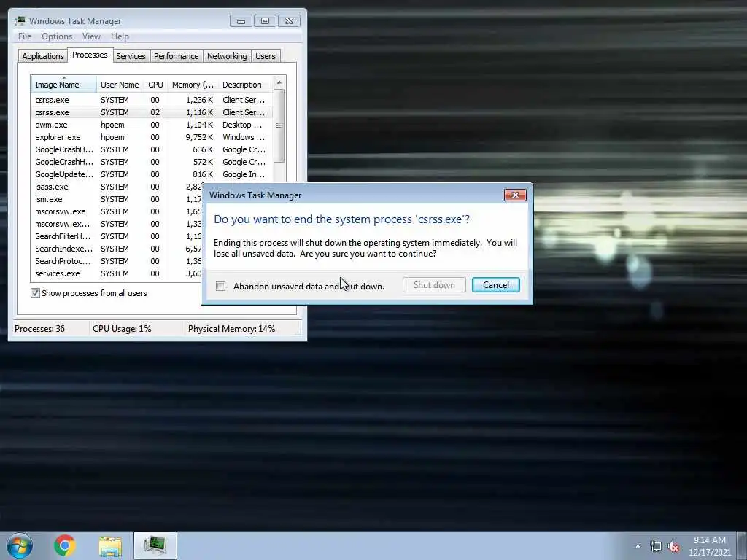Close the Windows Task Manager window
Viewport: 747px width, 560px height.
click(x=289, y=21)
